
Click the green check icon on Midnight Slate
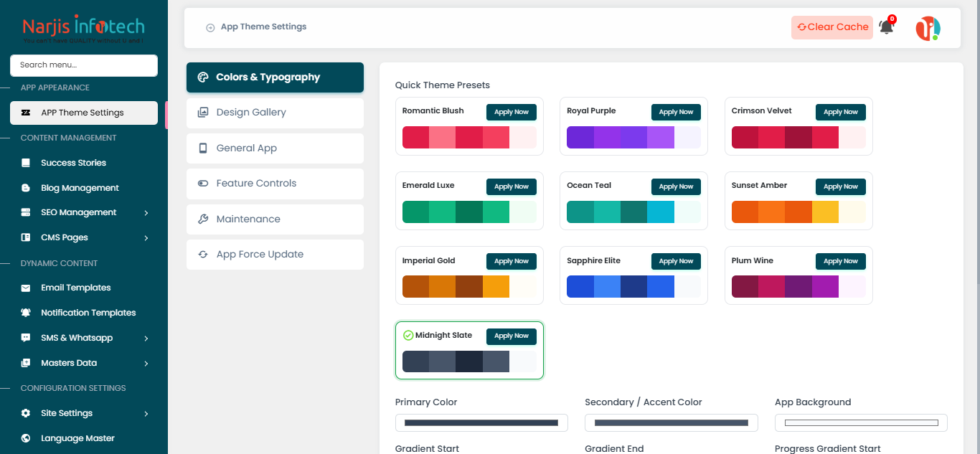coord(408,335)
